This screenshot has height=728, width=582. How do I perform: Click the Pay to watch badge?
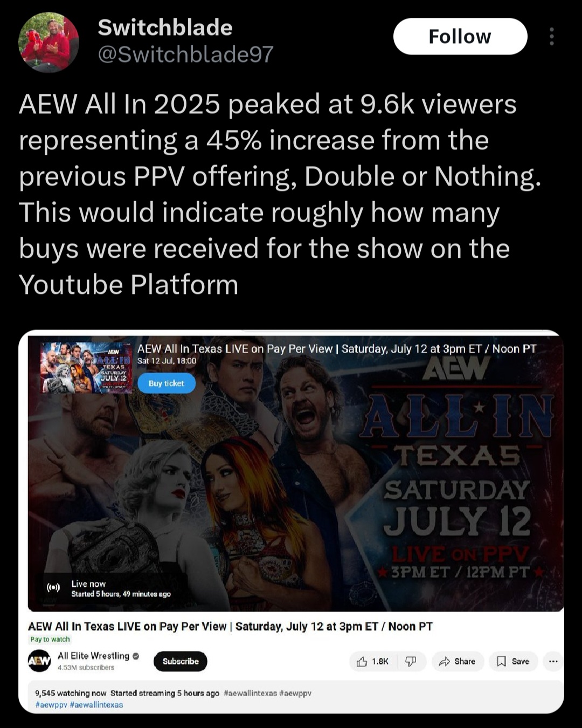[x=50, y=640]
